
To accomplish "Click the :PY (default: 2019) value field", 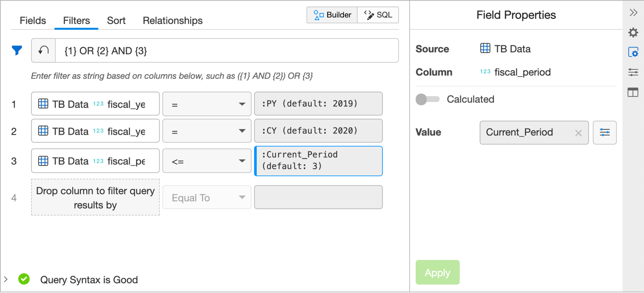I will (319, 104).
